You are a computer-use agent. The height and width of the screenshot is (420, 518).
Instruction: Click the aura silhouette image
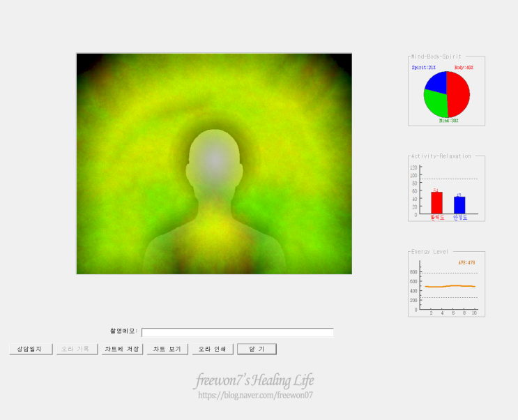(x=214, y=163)
